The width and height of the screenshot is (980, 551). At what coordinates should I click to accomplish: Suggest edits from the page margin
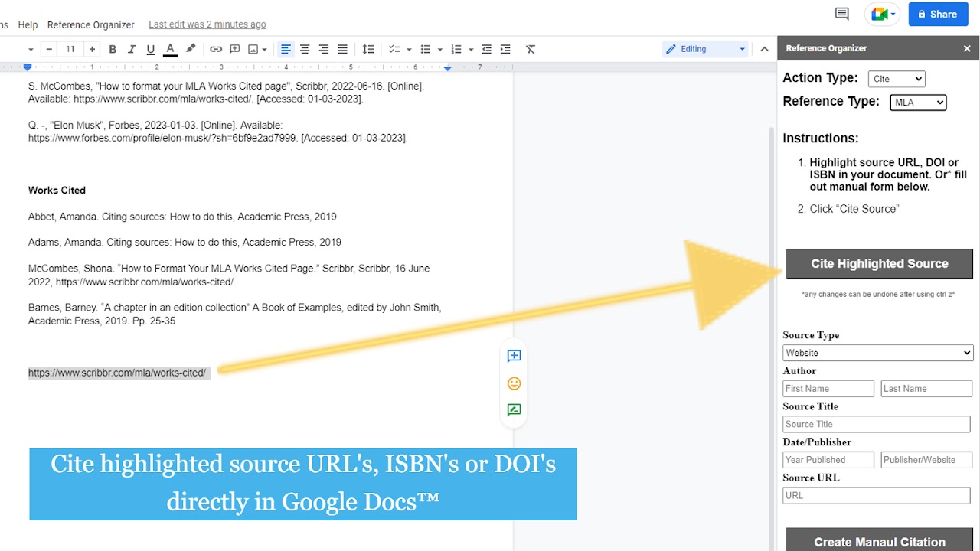(x=514, y=410)
